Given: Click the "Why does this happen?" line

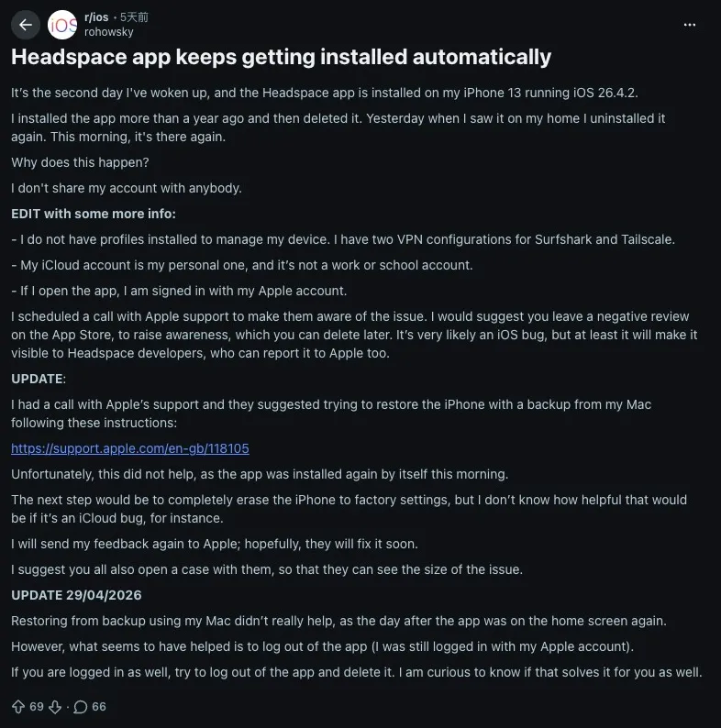Looking at the screenshot, I should pos(80,162).
